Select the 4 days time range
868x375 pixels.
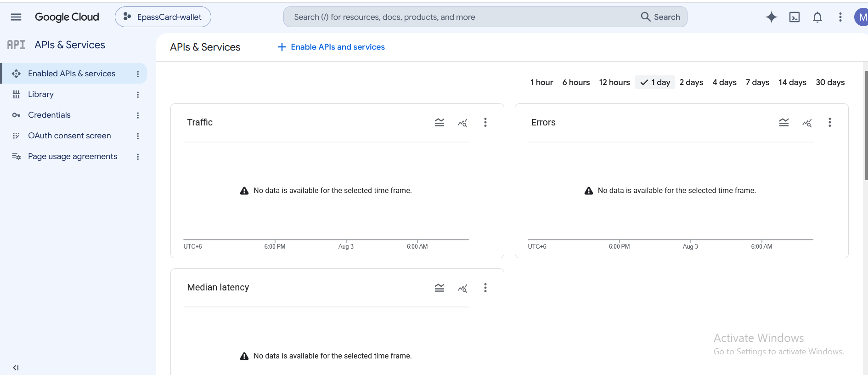point(724,82)
